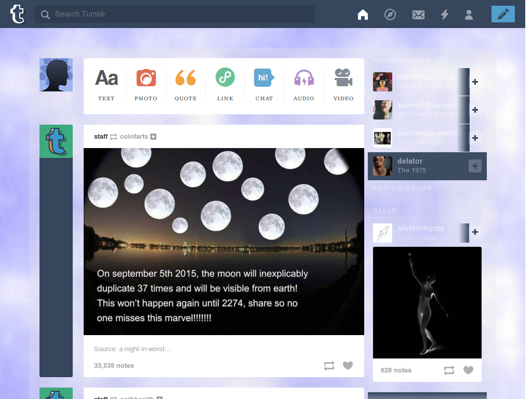Open the delator blog entry

click(427, 166)
